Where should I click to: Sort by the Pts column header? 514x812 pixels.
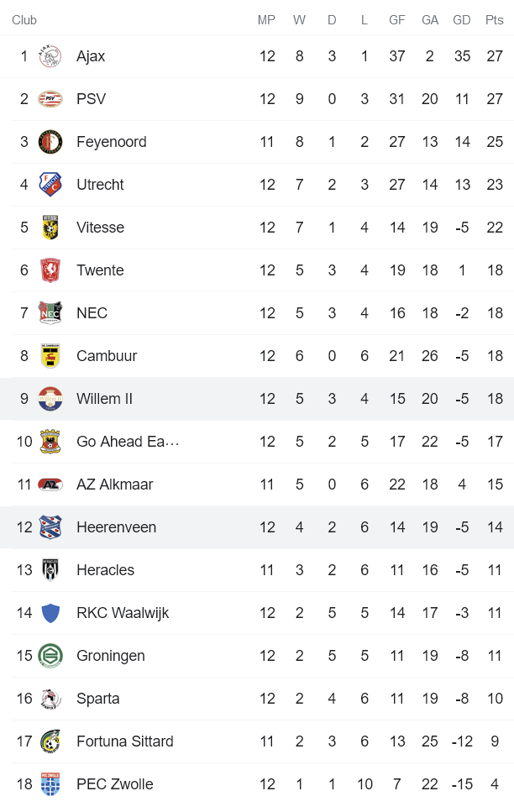point(493,19)
